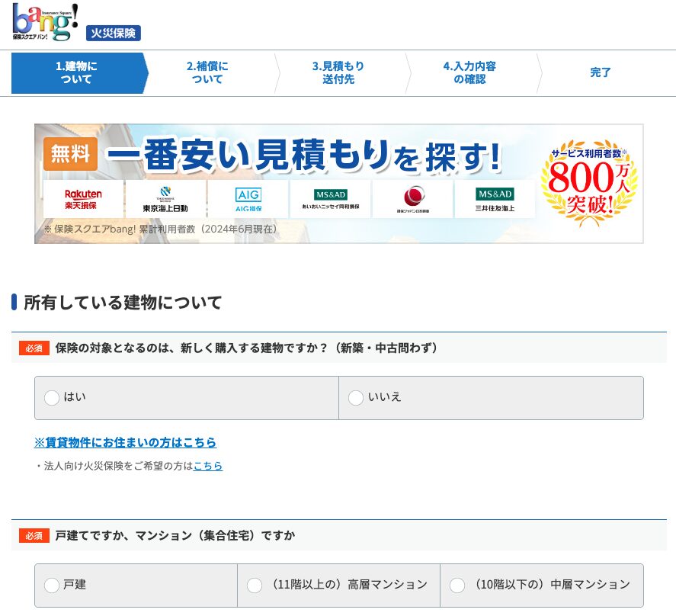This screenshot has width=676, height=616.
Task: Select the はい radio button
Action: 52,398
